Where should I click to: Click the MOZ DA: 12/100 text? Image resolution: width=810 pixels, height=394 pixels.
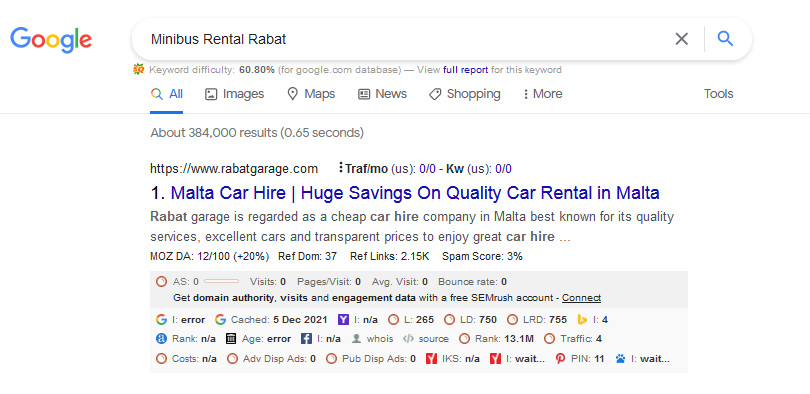coord(210,257)
